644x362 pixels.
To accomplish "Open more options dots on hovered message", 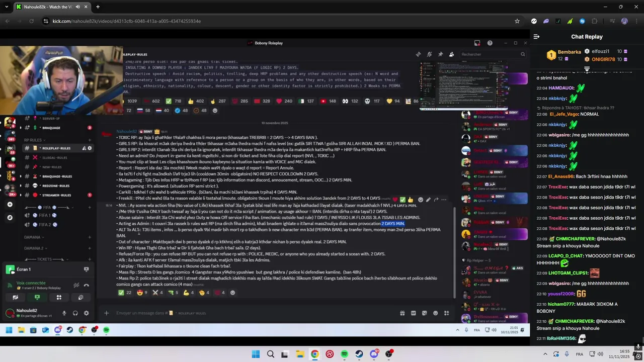I will (x=443, y=200).
